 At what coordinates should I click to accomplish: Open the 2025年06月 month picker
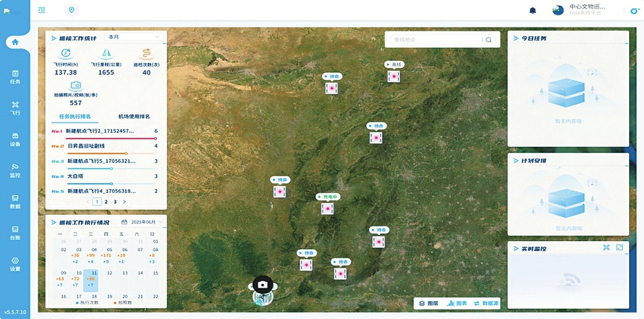(142, 222)
